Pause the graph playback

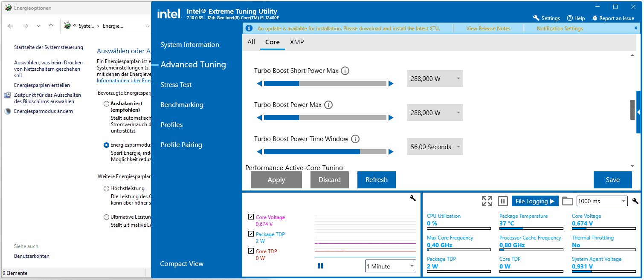coord(320,266)
